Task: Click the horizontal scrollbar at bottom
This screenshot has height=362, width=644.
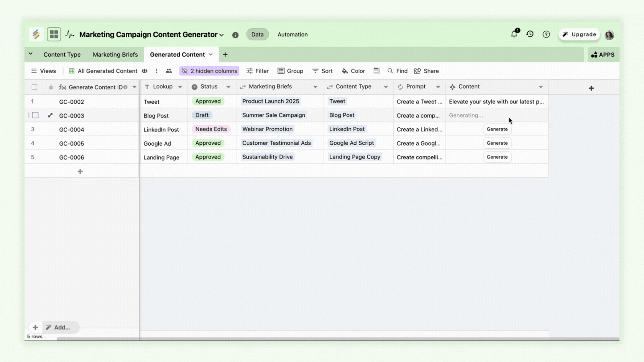Action: click(x=337, y=339)
